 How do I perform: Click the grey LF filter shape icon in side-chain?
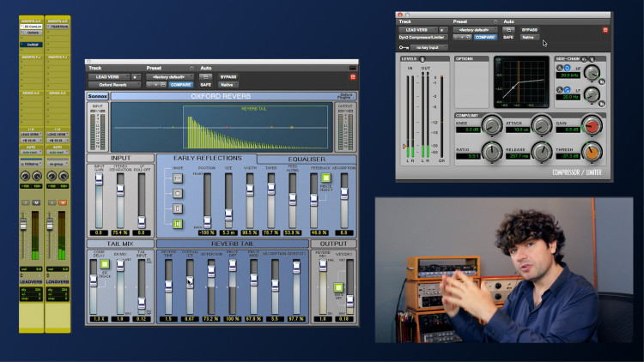[559, 89]
